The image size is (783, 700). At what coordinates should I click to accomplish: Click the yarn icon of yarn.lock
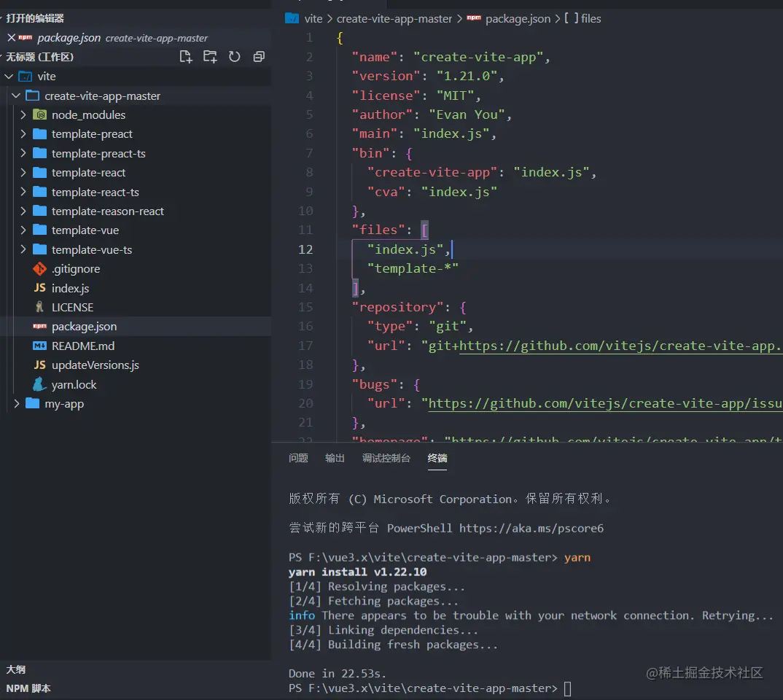tap(39, 384)
